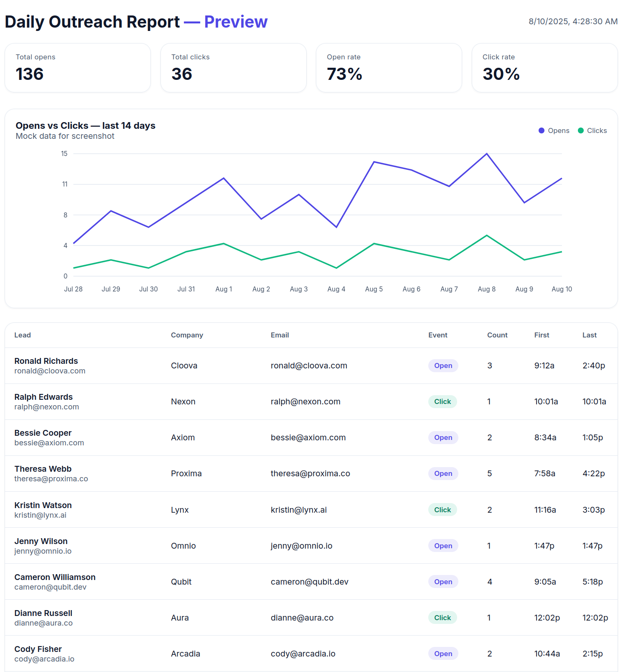The width and height of the screenshot is (623, 672).
Task: Toggle the Opens series legend label
Action: click(x=558, y=130)
